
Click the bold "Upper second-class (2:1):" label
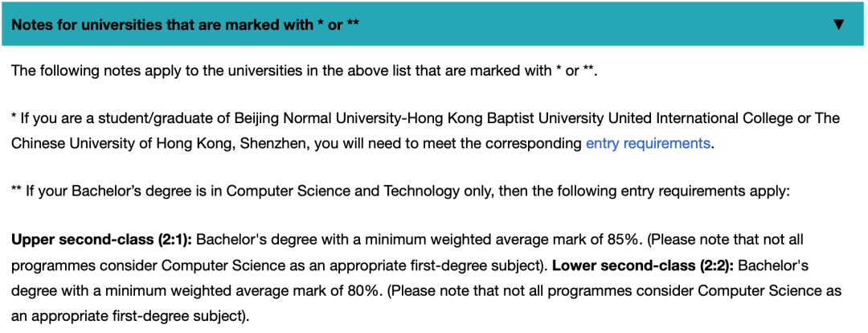102,240
